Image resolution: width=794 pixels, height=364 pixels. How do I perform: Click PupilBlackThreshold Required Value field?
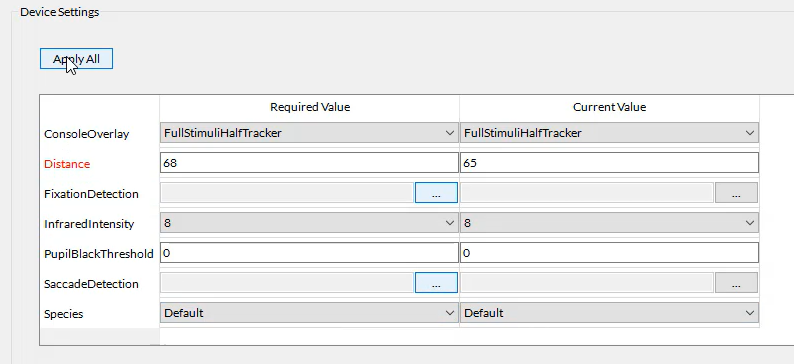(x=309, y=253)
